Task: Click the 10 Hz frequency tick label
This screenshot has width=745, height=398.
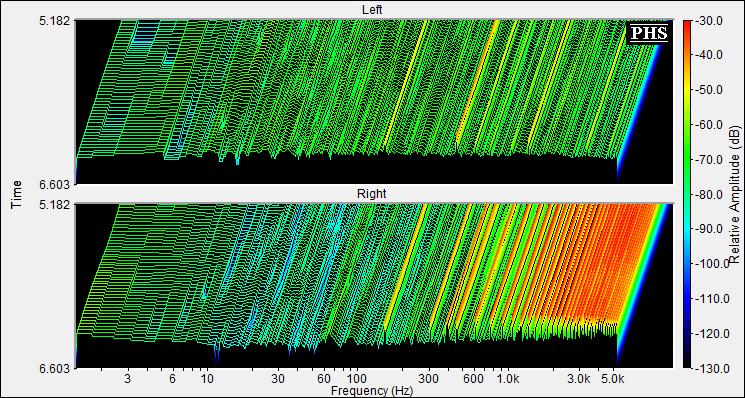Action: [x=207, y=379]
